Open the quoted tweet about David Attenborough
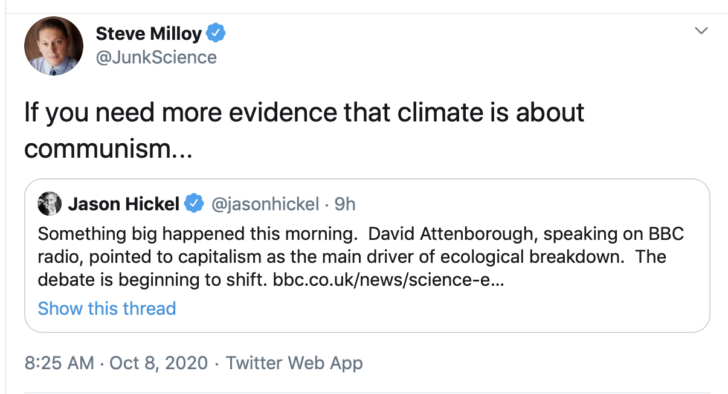 point(367,255)
